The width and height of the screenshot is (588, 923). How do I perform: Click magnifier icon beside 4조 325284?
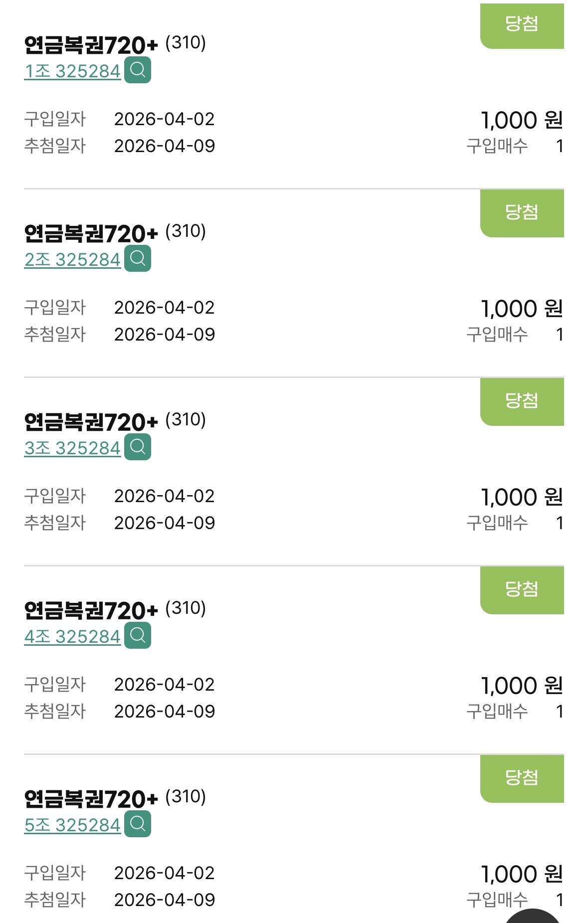pos(138,636)
